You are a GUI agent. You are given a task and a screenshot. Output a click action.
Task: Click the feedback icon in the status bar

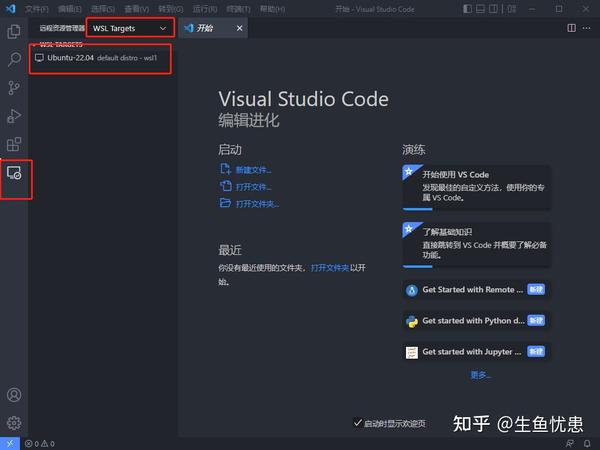pos(569,443)
